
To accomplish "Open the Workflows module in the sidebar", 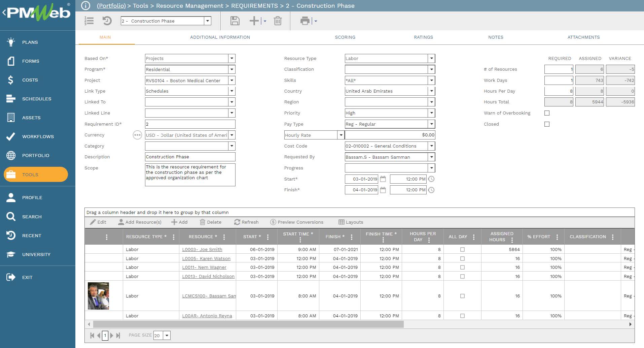I will click(38, 136).
